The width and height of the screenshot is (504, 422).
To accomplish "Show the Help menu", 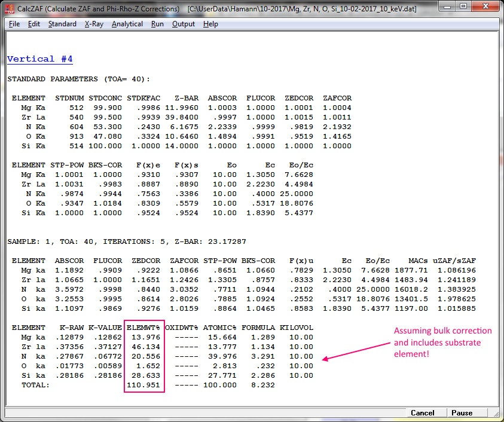I will point(210,24).
